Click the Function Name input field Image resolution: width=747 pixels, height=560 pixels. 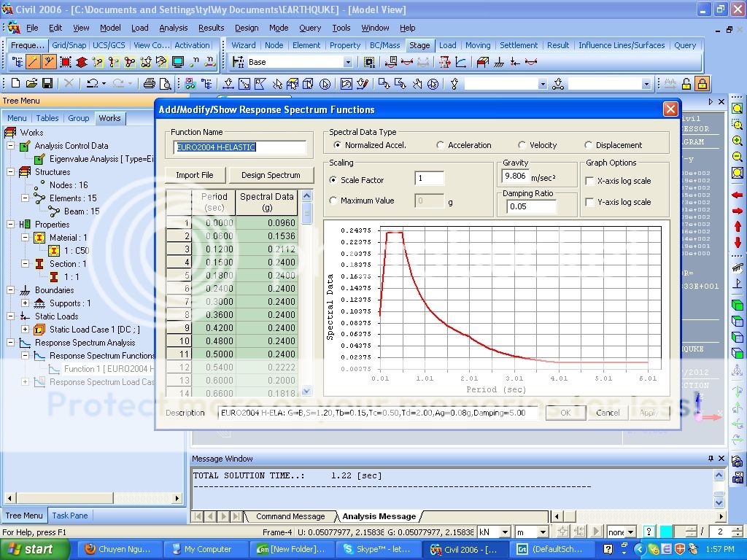(x=240, y=147)
